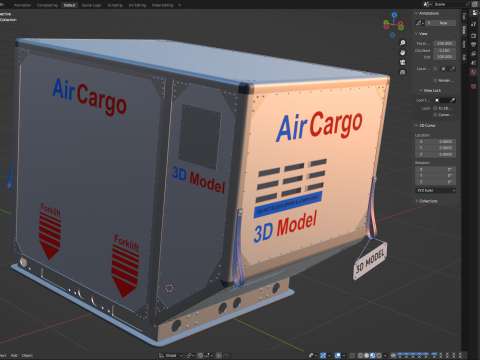Click the blue Z axis on navigation gizmo
Image resolution: width=480 pixels, height=360 pixels.
394,15
